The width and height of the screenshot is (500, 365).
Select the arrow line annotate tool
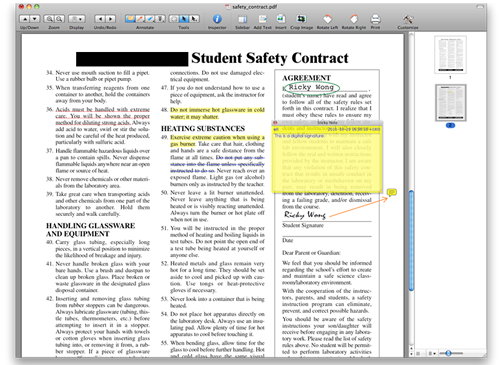(140, 19)
